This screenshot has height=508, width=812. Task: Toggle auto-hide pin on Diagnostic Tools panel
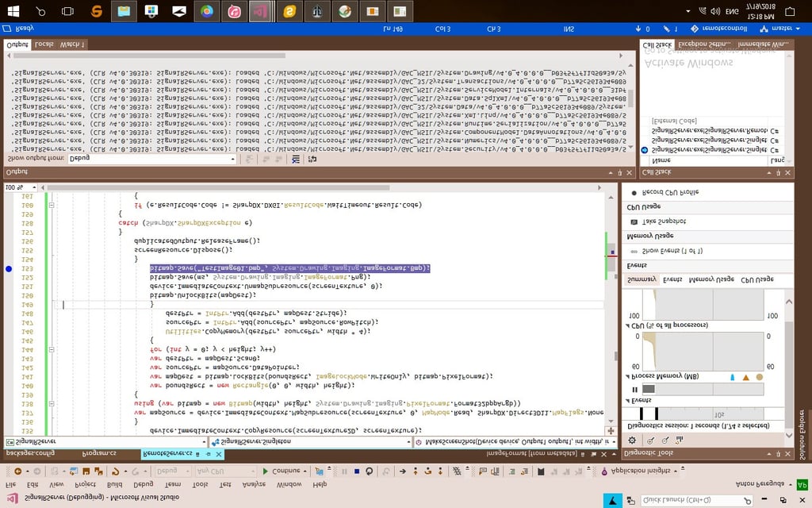pos(778,453)
